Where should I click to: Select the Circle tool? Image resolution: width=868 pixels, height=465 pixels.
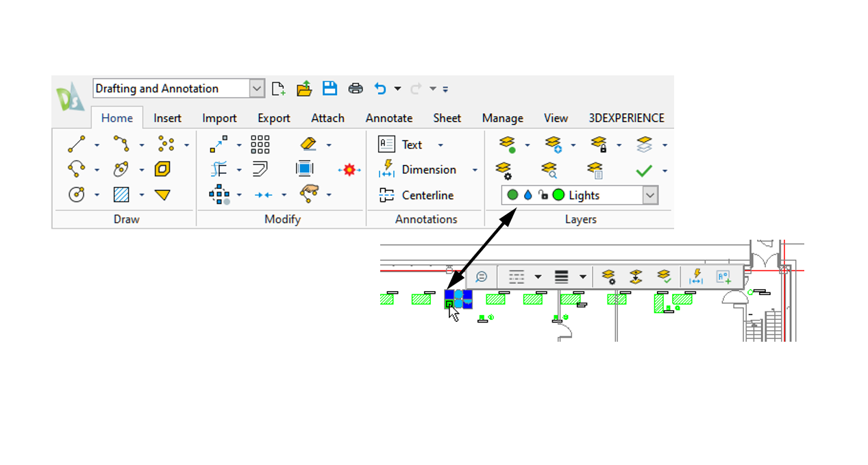[76, 194]
